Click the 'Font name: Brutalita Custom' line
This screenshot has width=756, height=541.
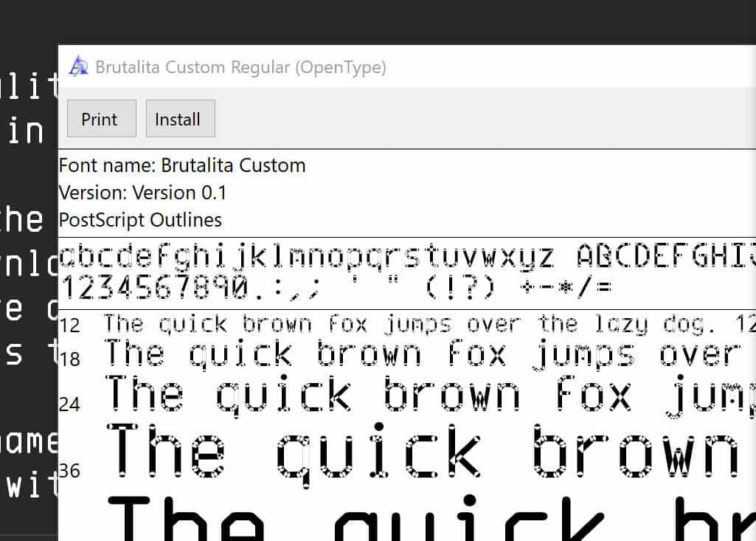coord(182,165)
